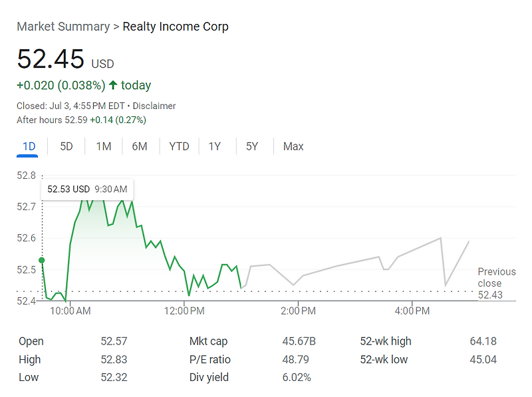The image size is (532, 397).
Task: Click the Previous close 52.43 label
Action: point(496,283)
